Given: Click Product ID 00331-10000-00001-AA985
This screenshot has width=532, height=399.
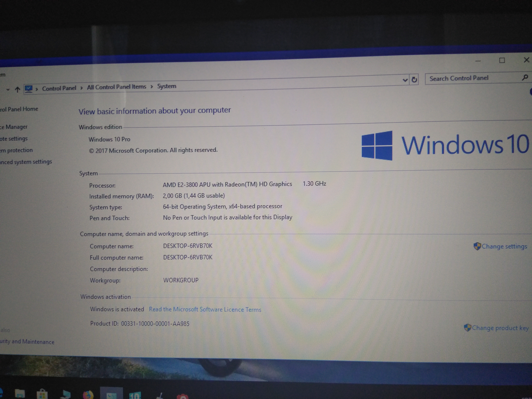Looking at the screenshot, I should [x=140, y=323].
